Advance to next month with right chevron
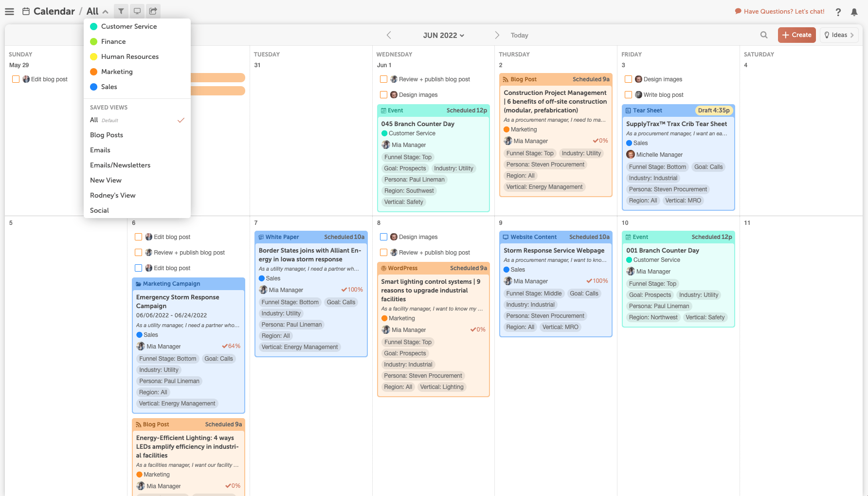Viewport: 868px width, 496px height. click(x=497, y=35)
